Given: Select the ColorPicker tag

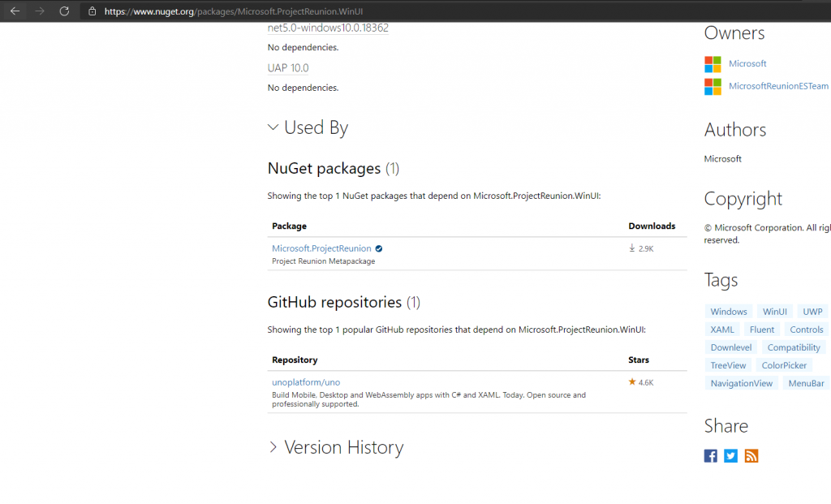Looking at the screenshot, I should [x=783, y=364].
